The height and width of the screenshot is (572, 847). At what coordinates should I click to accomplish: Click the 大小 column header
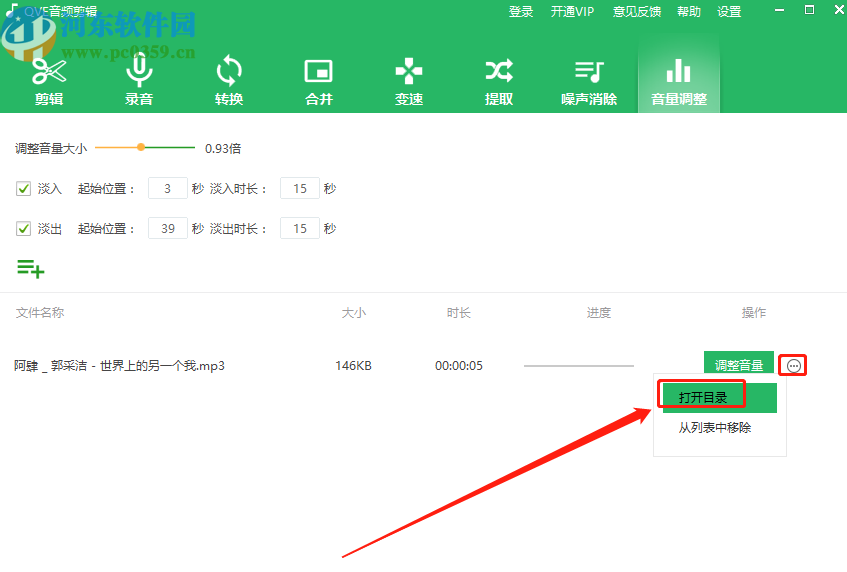[x=354, y=312]
